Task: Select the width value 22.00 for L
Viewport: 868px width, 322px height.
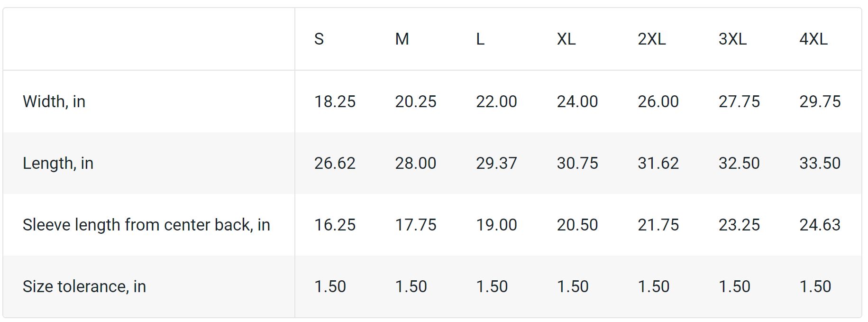Action: pos(496,101)
